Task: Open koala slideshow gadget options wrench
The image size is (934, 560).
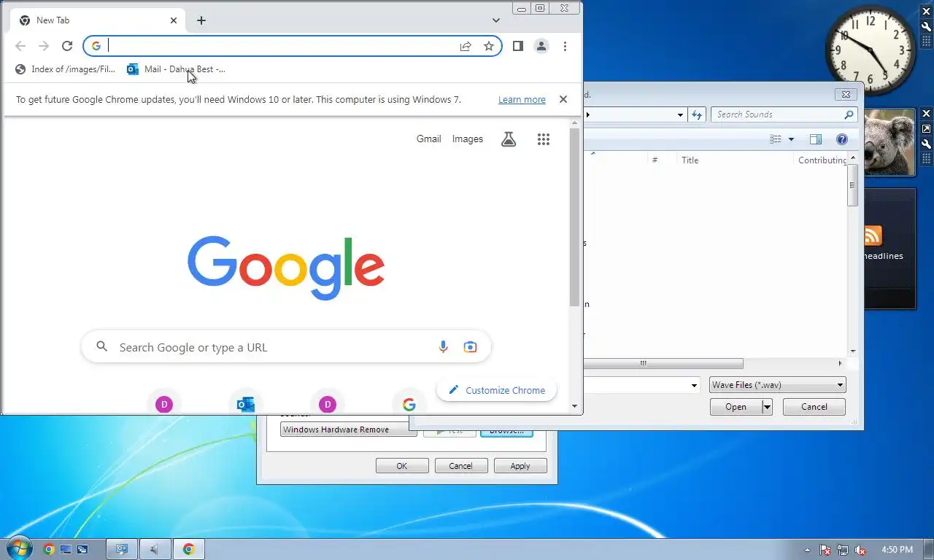Action: pos(927,144)
